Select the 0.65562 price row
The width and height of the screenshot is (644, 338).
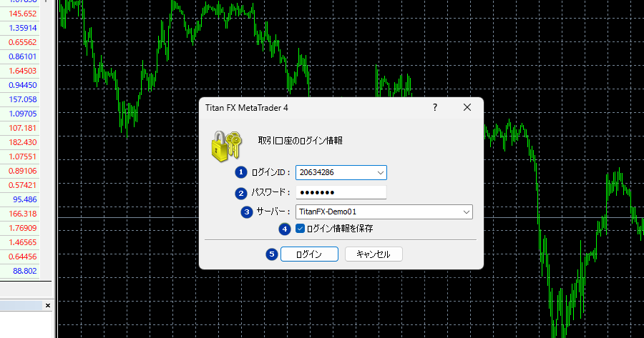[x=20, y=42]
